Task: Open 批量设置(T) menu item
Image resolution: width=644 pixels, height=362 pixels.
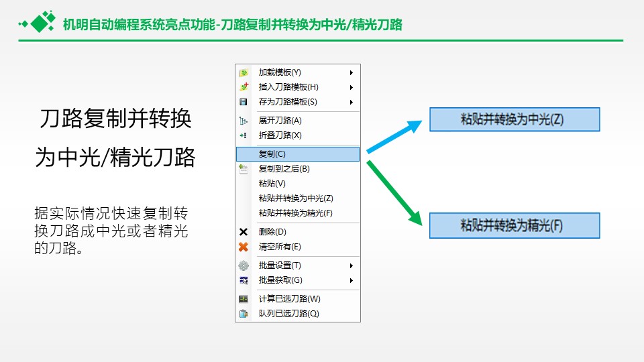Action: pos(298,265)
